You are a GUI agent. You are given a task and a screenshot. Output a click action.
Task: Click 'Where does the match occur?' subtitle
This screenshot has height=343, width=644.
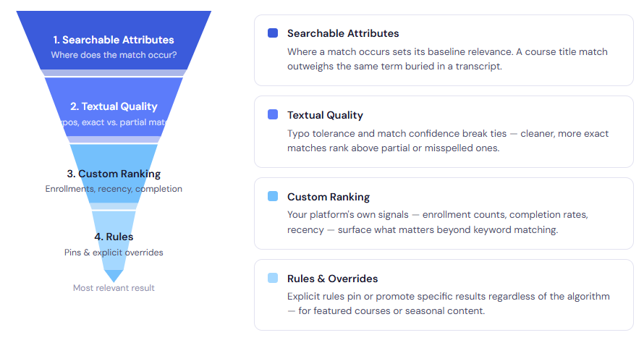pos(114,55)
